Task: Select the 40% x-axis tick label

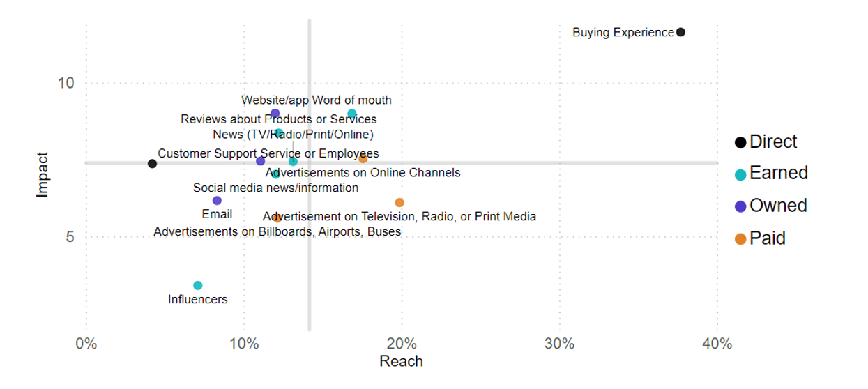Action: [x=717, y=344]
